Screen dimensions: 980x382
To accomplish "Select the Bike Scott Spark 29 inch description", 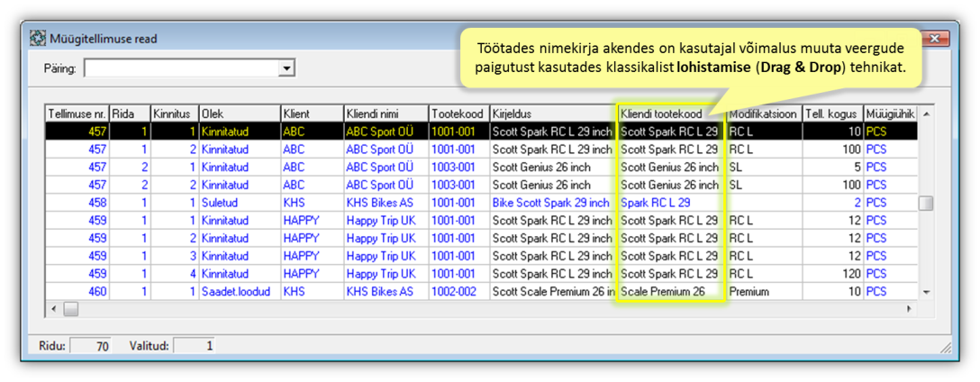I will (x=553, y=204).
